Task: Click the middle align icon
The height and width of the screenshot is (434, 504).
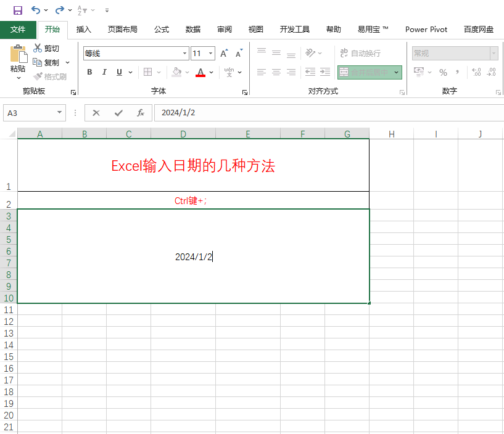Action: [x=276, y=52]
